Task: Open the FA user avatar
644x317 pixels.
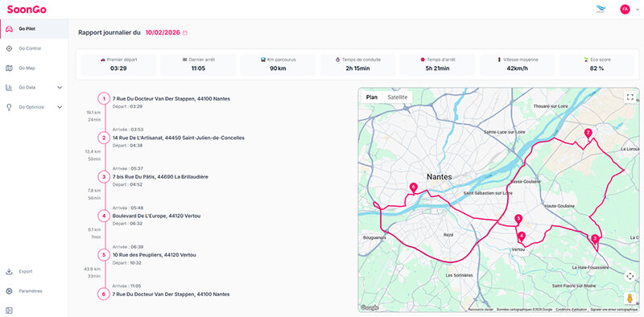Action: click(625, 10)
